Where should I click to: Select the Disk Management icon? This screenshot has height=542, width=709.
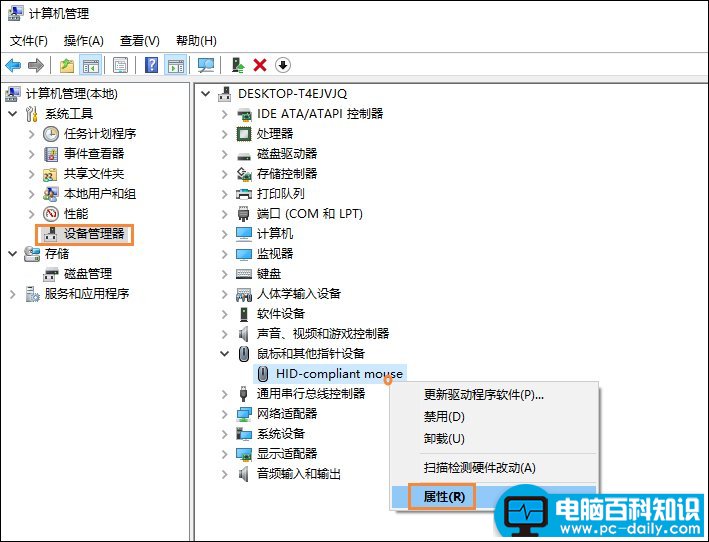click(51, 274)
